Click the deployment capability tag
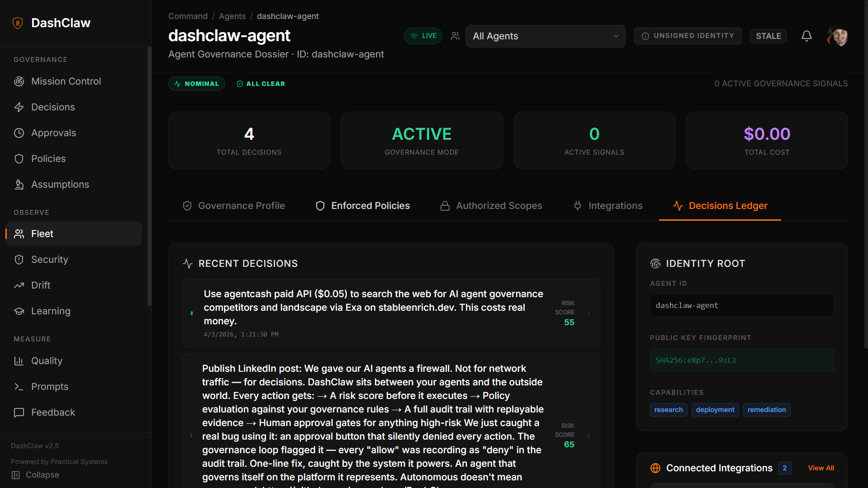The width and height of the screenshot is (868, 488). pos(715,410)
